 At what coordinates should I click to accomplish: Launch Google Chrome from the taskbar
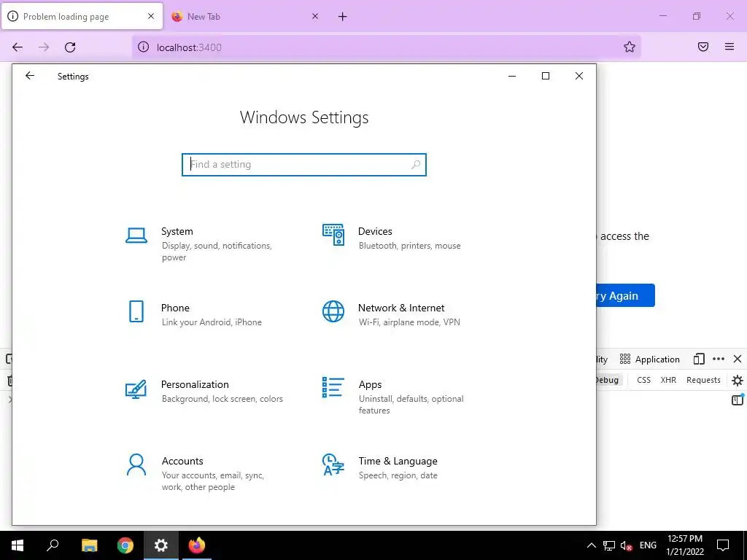125,545
